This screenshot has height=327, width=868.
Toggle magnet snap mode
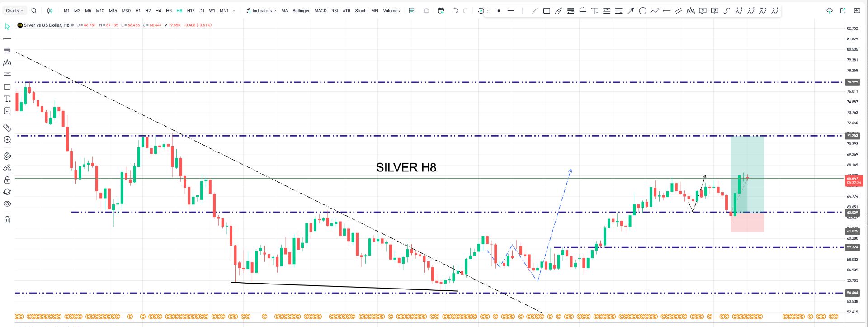(x=7, y=156)
